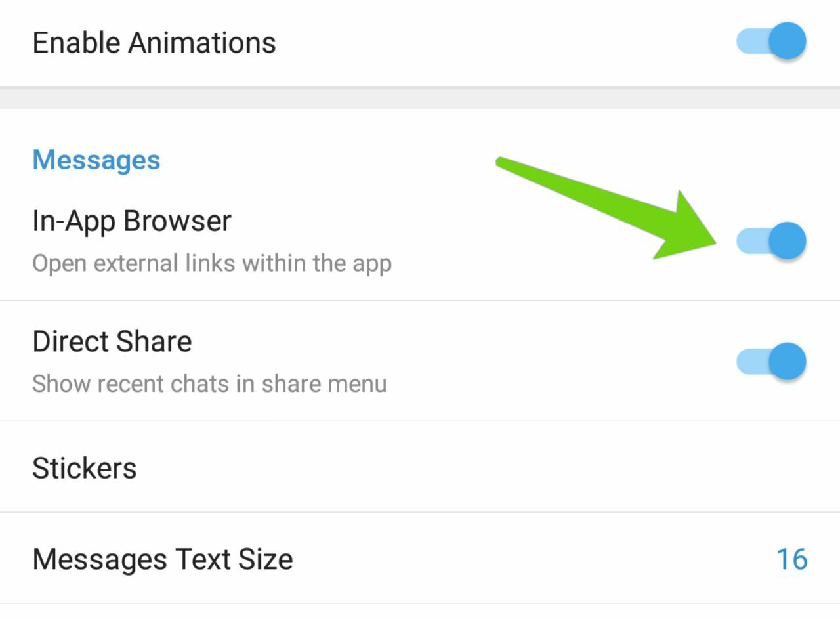Click the blue knob of the Enable Animations switch

[787, 42]
